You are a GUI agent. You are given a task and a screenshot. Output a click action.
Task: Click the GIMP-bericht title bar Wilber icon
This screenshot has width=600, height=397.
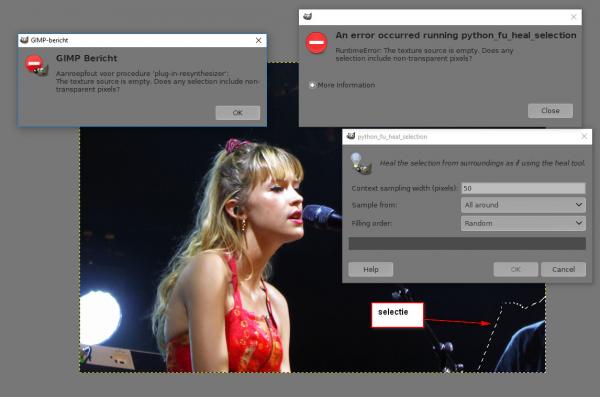[24, 40]
